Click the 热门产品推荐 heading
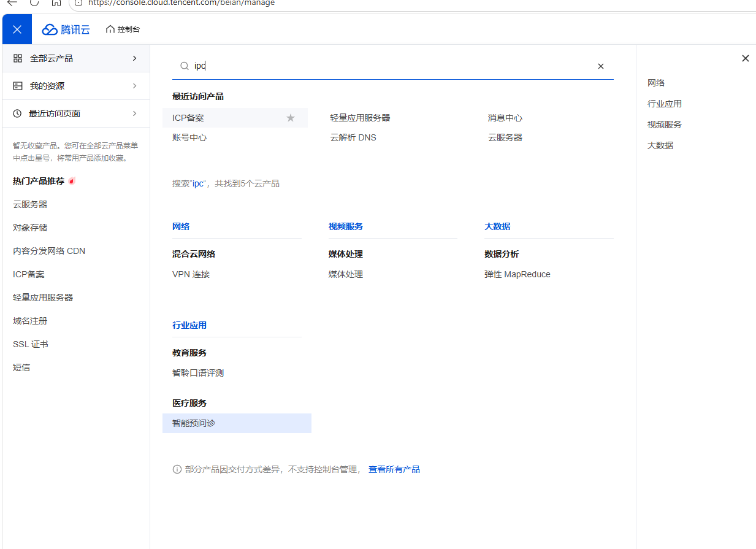Screen dimensions: 756x549 39,181
